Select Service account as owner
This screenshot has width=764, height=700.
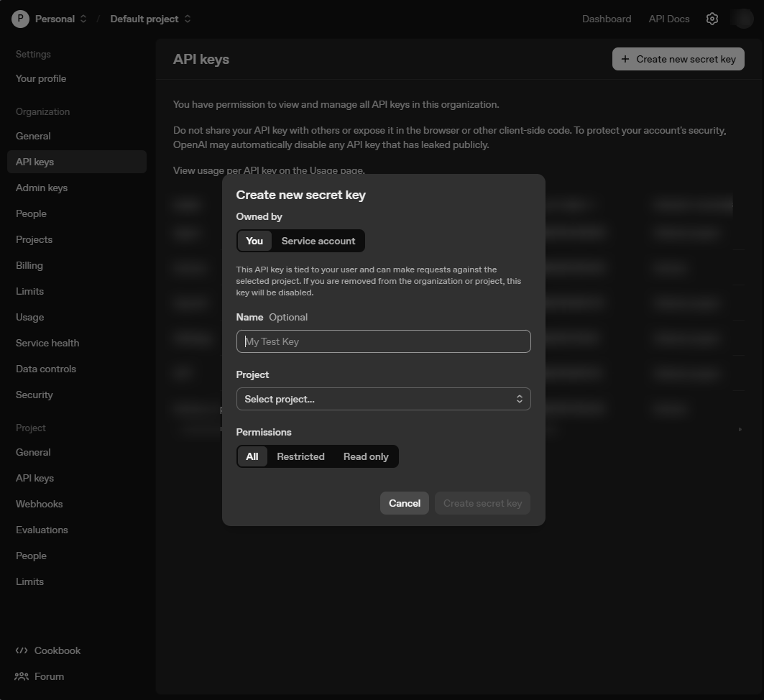tap(318, 241)
